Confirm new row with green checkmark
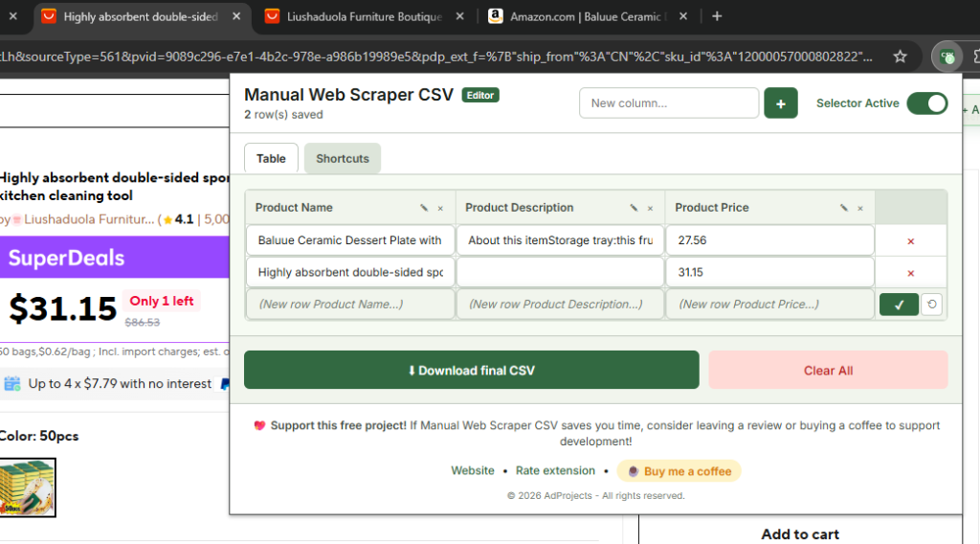The image size is (980, 544). (899, 305)
